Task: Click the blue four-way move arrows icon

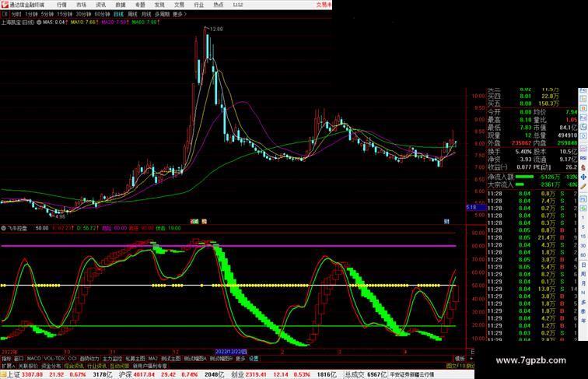Action: tap(583, 177)
